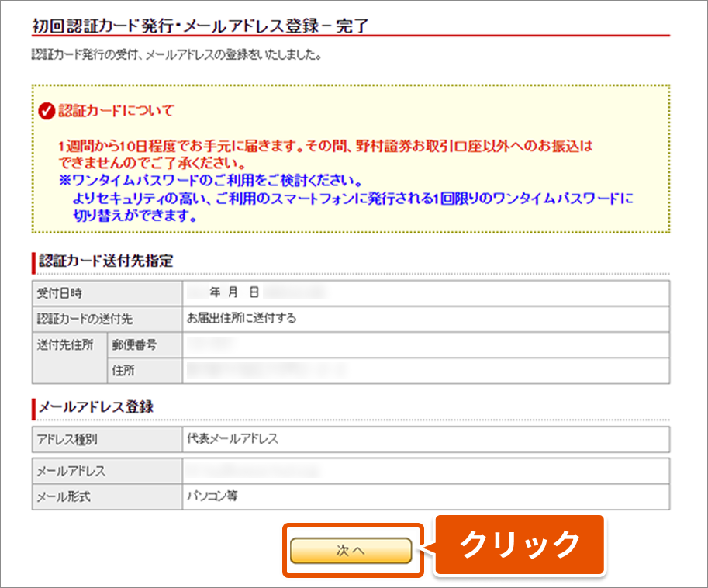Select the 認証カード送付先指定 section heading
The height and width of the screenshot is (588, 708).
click(x=106, y=261)
